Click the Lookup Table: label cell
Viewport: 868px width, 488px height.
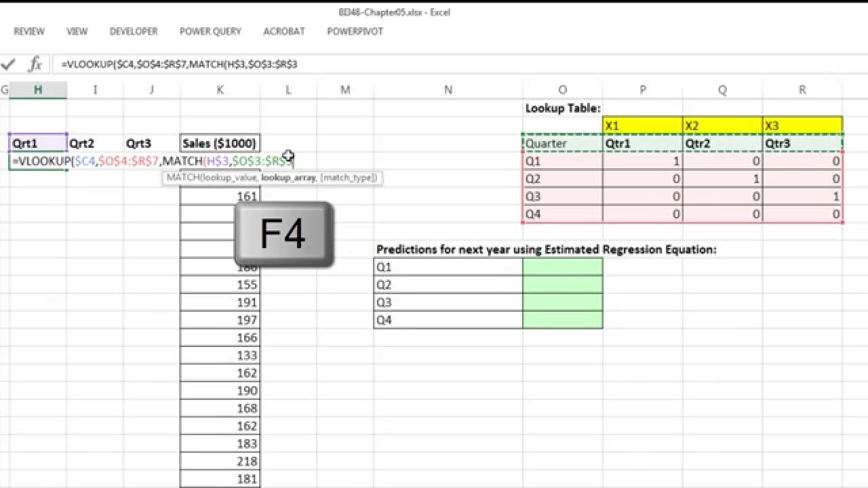pos(563,108)
